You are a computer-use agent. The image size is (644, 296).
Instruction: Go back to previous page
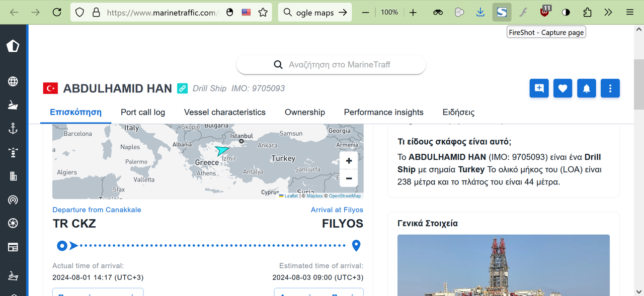click(14, 12)
